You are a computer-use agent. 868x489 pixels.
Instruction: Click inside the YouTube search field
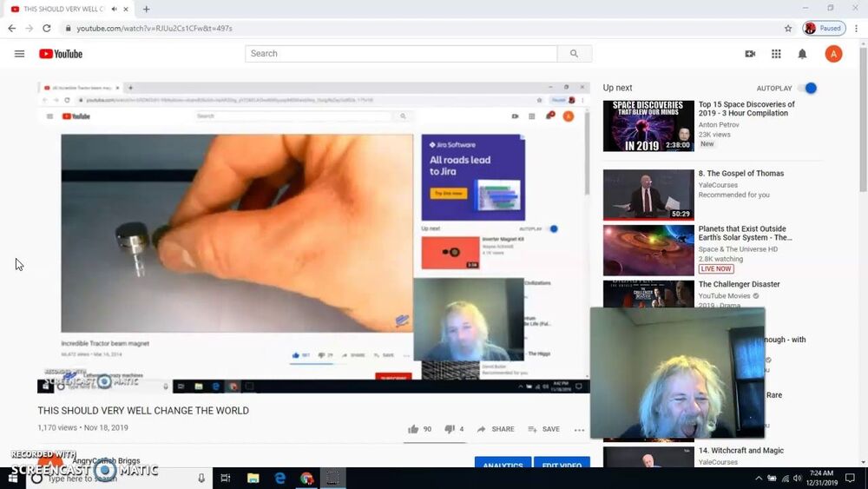click(x=401, y=54)
